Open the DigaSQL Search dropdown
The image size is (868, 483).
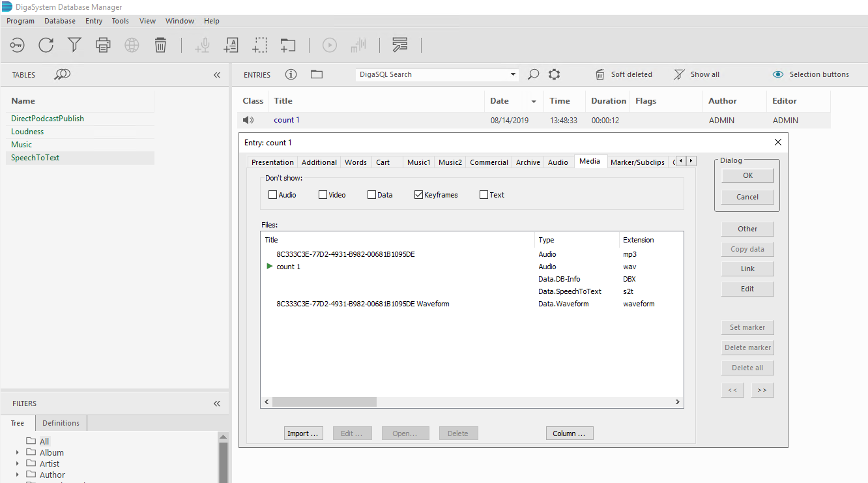(x=513, y=74)
